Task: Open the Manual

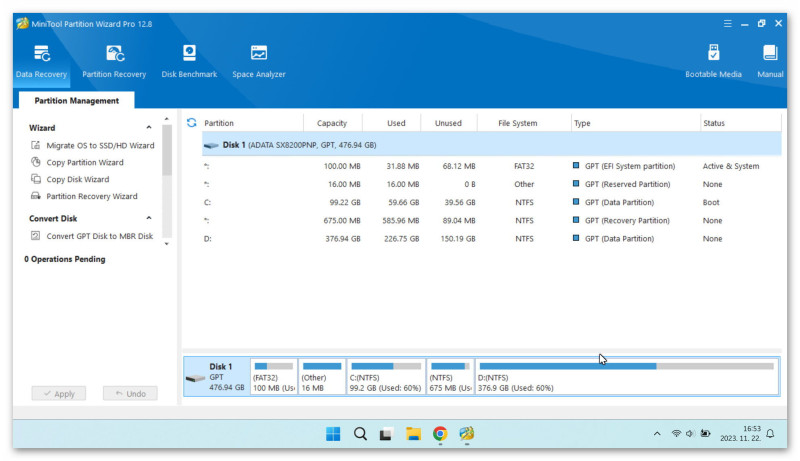Action: [770, 62]
